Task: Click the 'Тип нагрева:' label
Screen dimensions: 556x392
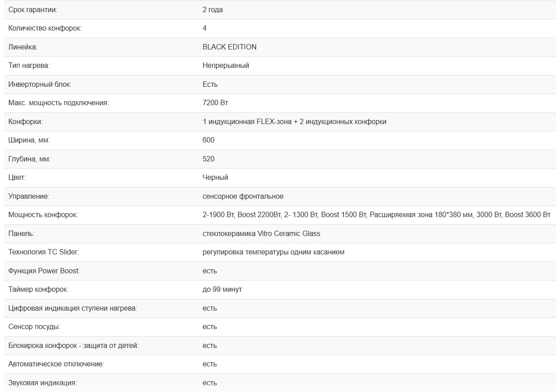Action: 29,66
